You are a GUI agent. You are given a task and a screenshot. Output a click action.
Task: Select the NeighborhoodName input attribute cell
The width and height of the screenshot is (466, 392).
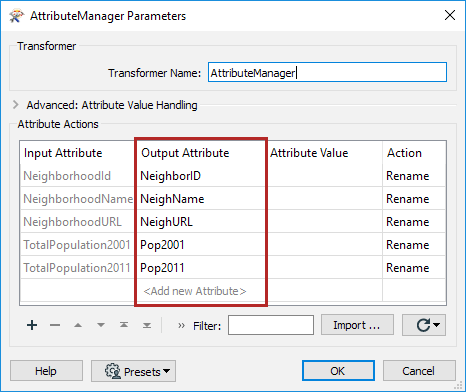tap(77, 199)
